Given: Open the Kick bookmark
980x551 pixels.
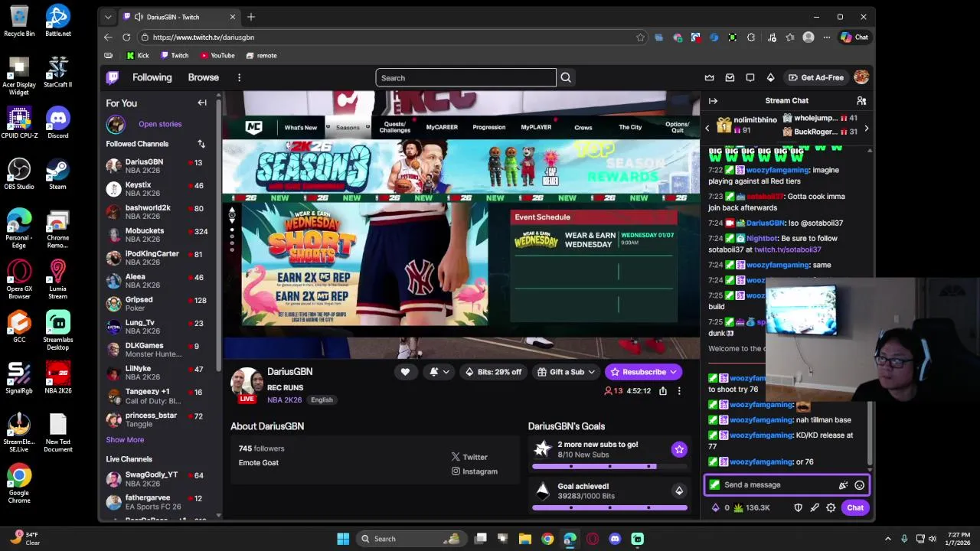Looking at the screenshot, I should click(138, 55).
